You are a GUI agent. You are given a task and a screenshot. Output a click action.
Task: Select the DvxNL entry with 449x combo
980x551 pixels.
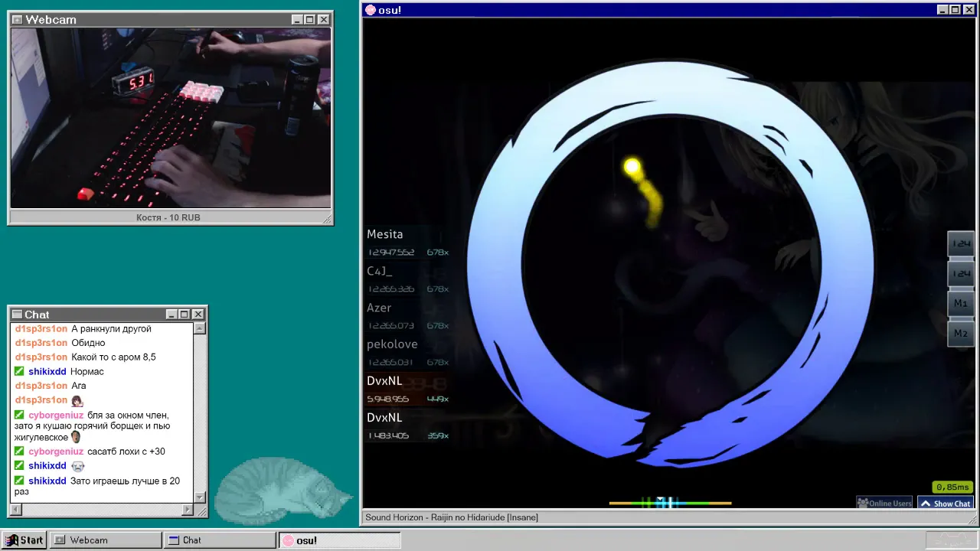tap(408, 390)
